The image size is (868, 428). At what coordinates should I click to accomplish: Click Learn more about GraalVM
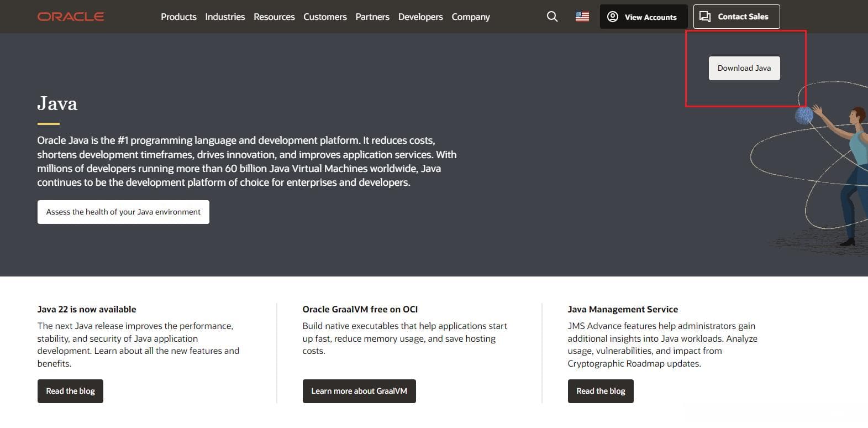click(x=359, y=391)
